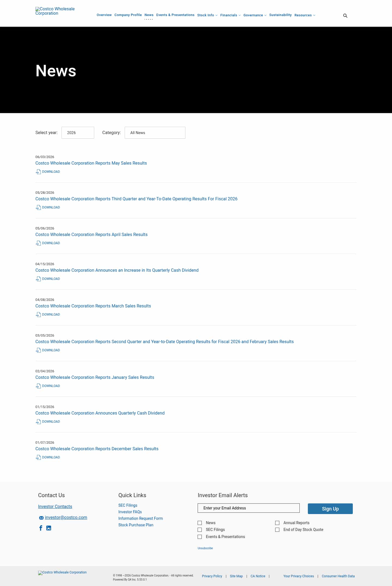This screenshot has height=586, width=392.
Task: Click the Sign Up button
Action: coord(330,509)
